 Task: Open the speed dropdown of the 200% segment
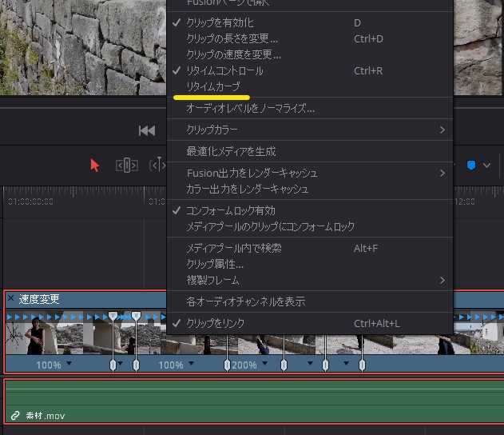tap(264, 364)
